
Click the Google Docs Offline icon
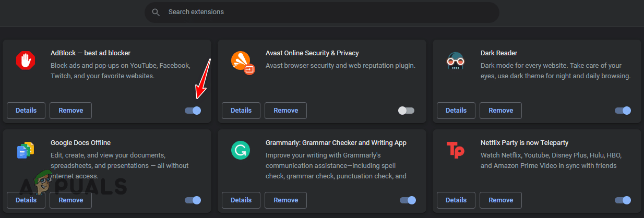point(25,150)
